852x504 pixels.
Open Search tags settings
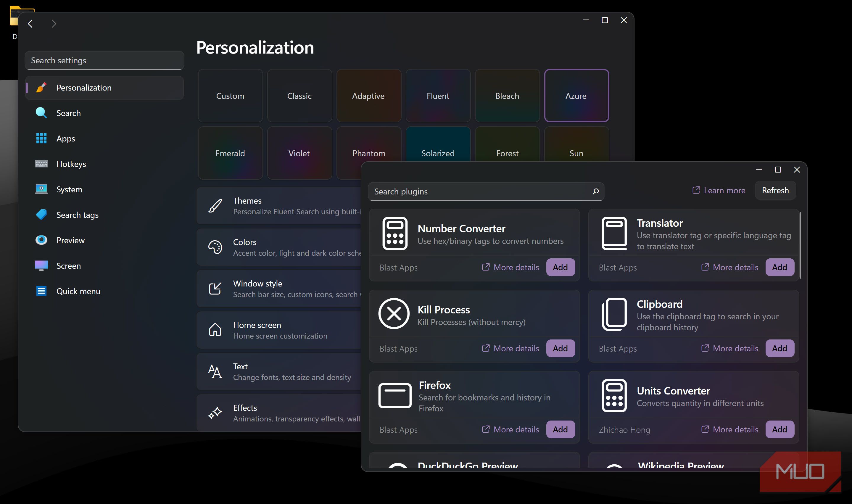(x=104, y=215)
